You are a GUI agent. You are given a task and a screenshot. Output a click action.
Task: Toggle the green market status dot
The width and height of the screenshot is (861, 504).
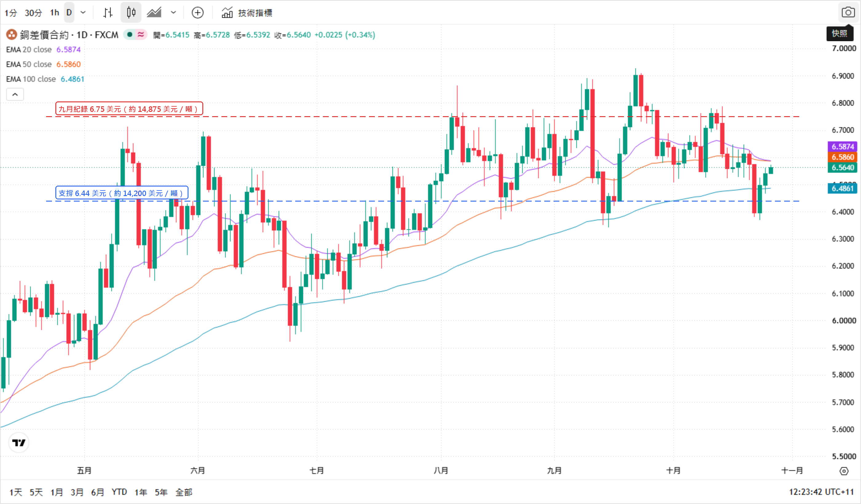(130, 34)
